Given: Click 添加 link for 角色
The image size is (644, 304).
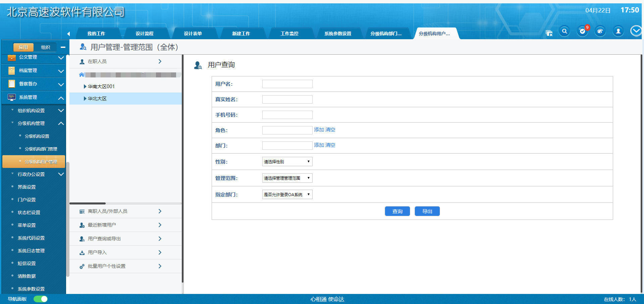Looking at the screenshot, I should point(319,130).
